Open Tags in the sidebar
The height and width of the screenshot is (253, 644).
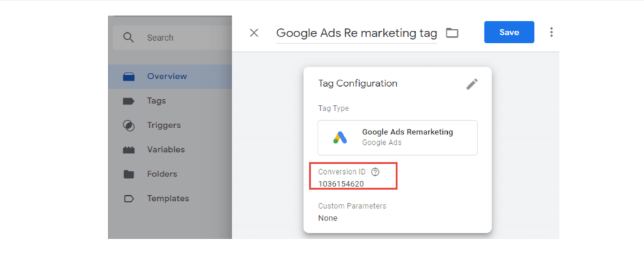170,101
